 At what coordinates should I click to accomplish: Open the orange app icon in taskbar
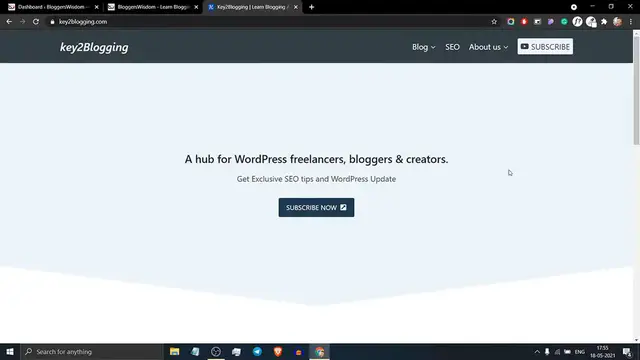298,351
